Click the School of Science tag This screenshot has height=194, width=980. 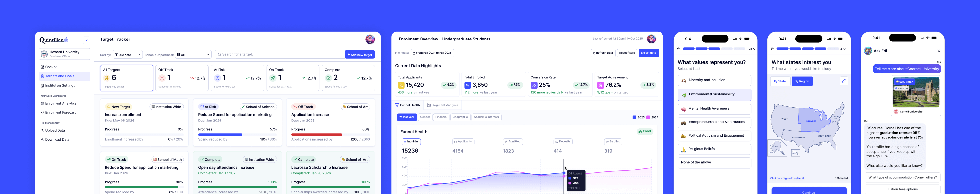(258, 107)
